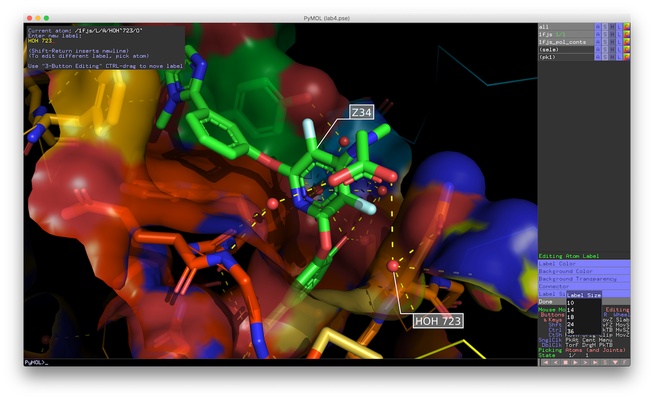654x400 pixels.
Task: Open the Hide menu for 1fjs_pol_conts
Action: (x=612, y=42)
